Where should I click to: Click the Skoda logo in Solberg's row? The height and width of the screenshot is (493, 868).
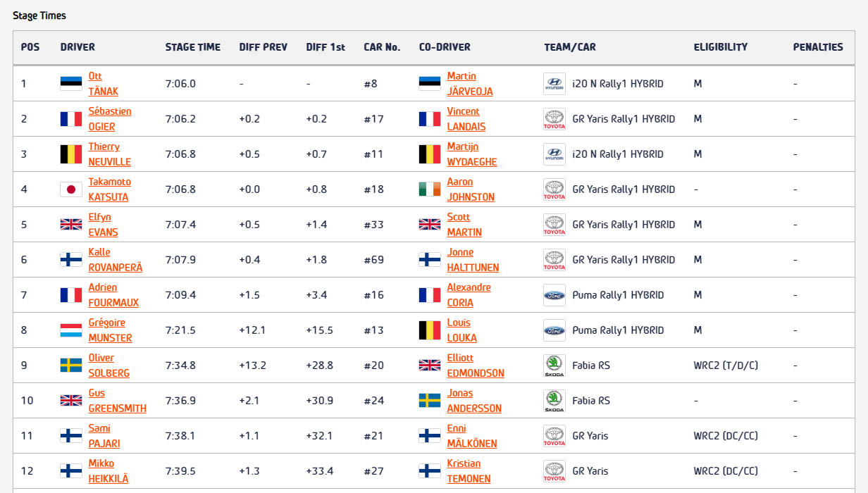click(x=554, y=366)
